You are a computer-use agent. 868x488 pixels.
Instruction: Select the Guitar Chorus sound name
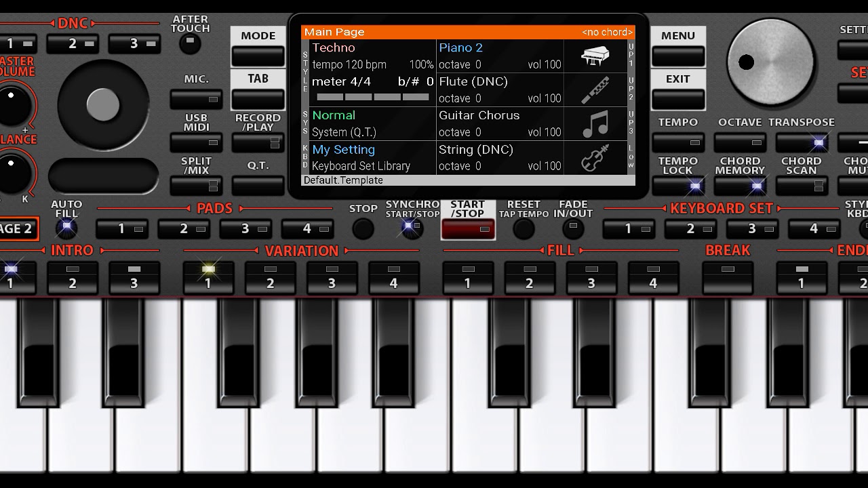pyautogui.click(x=479, y=115)
